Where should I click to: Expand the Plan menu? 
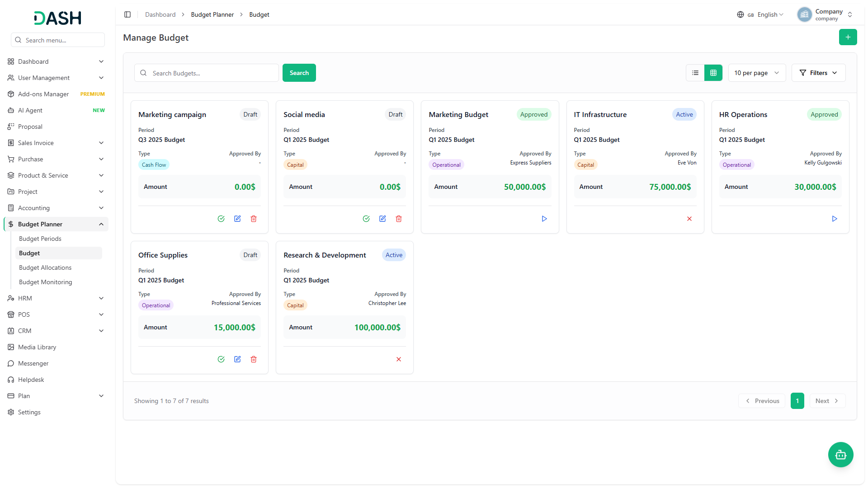[56, 396]
